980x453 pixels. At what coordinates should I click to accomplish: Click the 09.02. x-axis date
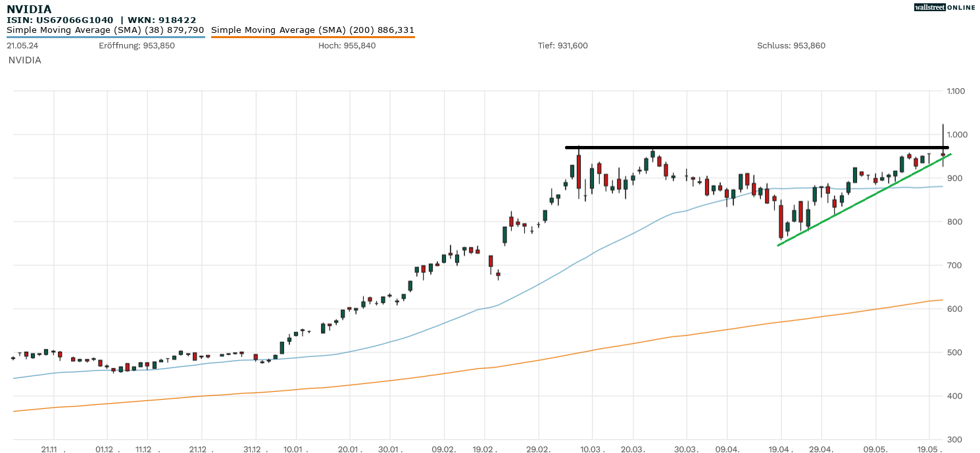(444, 448)
